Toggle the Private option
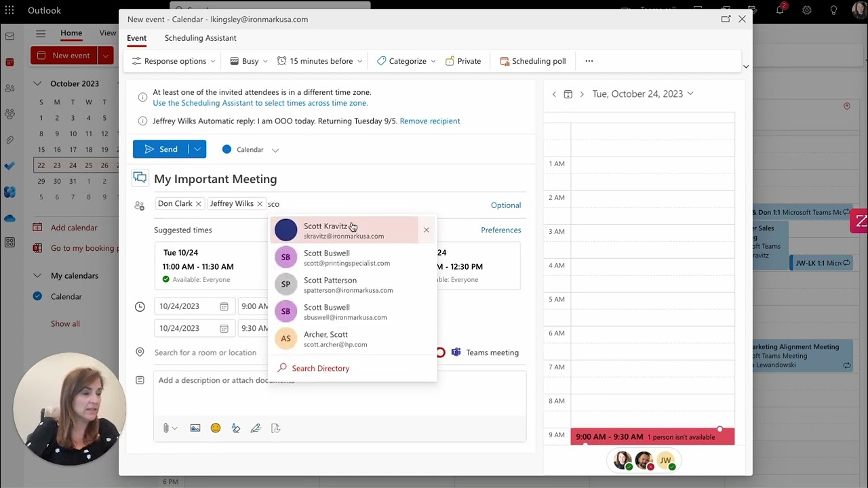The height and width of the screenshot is (488, 868). coord(463,61)
